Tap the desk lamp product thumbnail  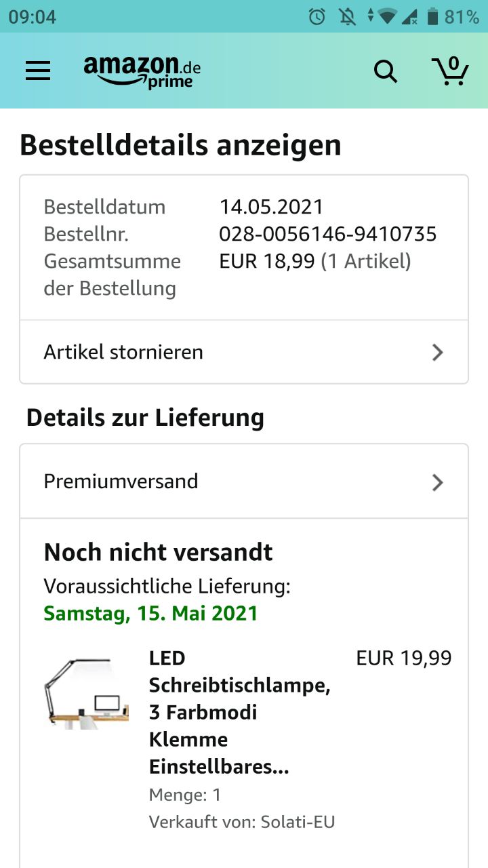86,692
